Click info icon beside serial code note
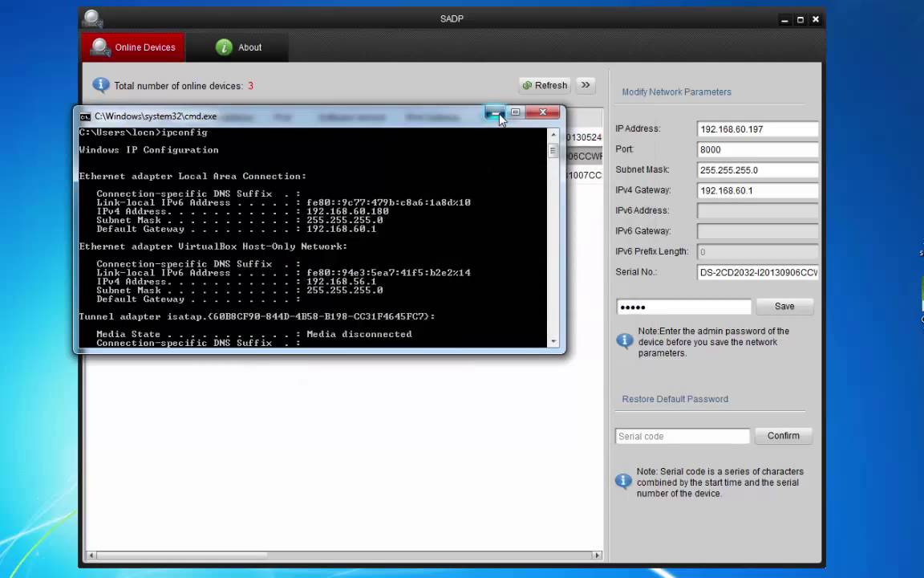Image resolution: width=924 pixels, height=578 pixels. click(x=623, y=481)
